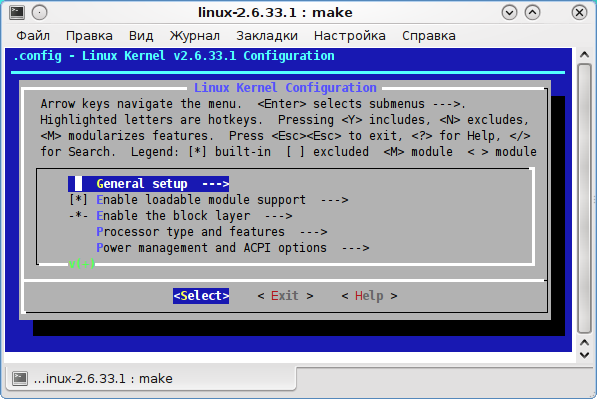Toggle Enable the block layer option
The height and width of the screenshot is (399, 597).
78,216
